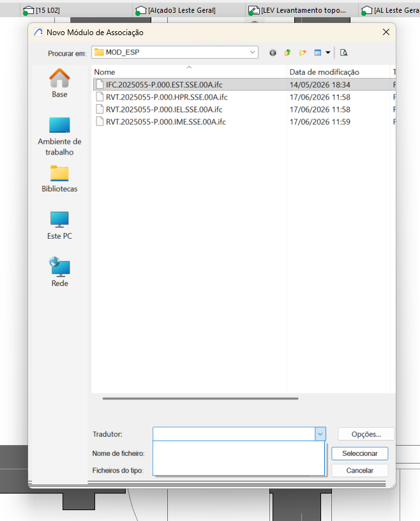Click the horizontal scrollbar of file list
The height and width of the screenshot is (521, 420).
tap(200, 398)
